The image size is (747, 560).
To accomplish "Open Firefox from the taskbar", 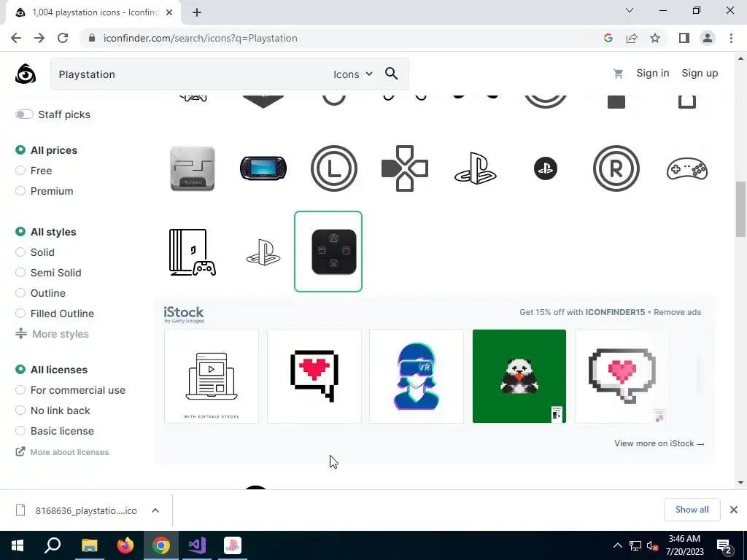I will coord(125,545).
